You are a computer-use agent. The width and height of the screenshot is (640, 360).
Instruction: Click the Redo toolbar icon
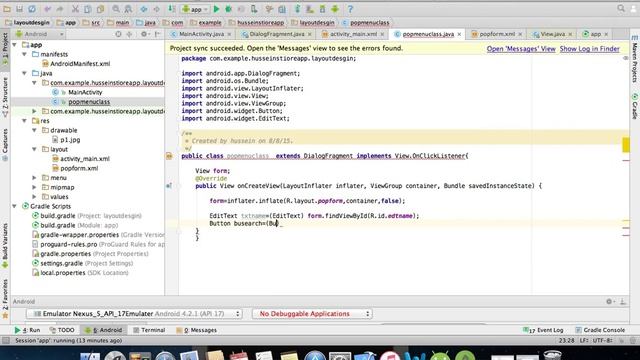click(x=60, y=9)
